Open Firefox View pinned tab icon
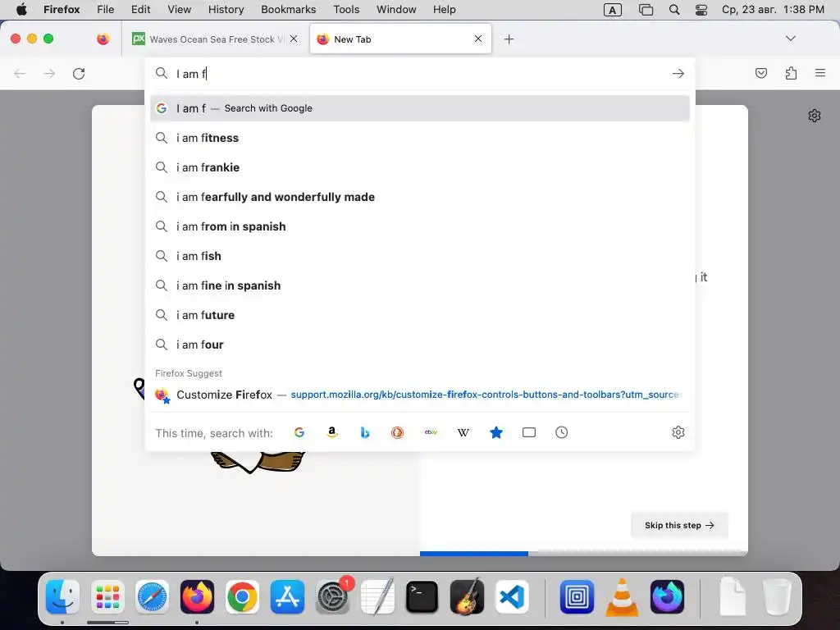Image resolution: width=840 pixels, height=630 pixels. click(103, 39)
